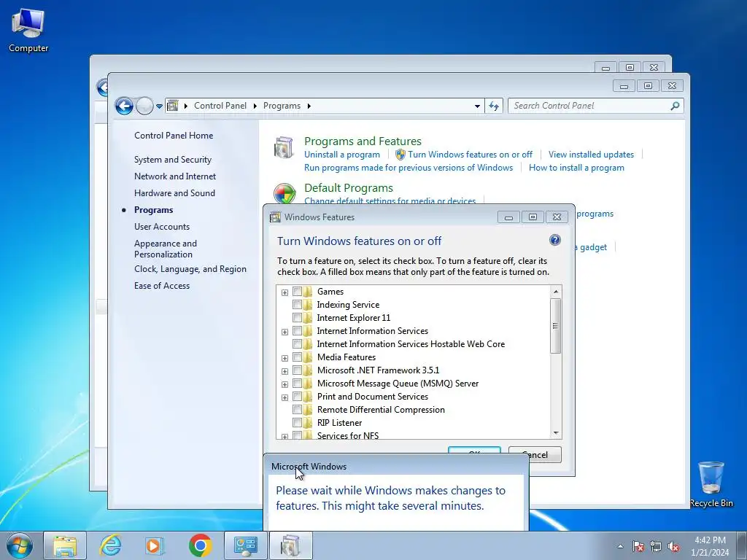Check Remote Differential Compression checkbox
This screenshot has width=747, height=560.
pos(297,410)
